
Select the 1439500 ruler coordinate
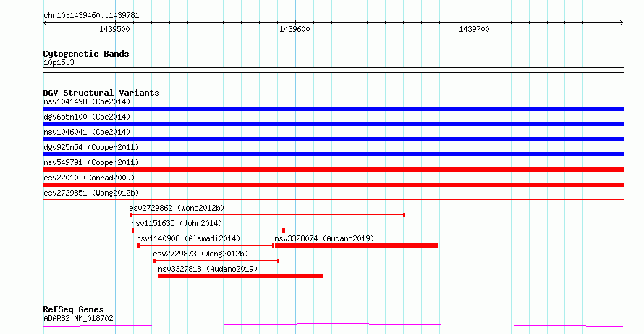[x=114, y=29]
